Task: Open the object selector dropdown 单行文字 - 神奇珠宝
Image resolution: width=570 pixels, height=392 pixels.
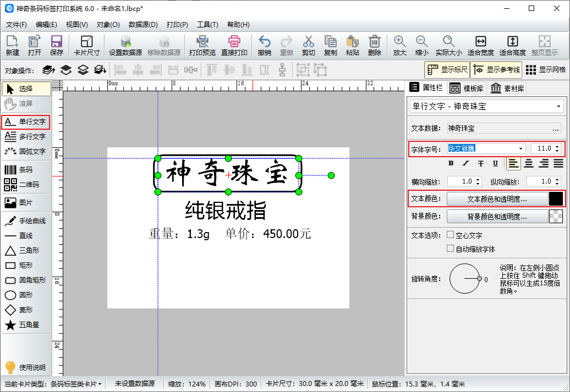Action: point(559,106)
